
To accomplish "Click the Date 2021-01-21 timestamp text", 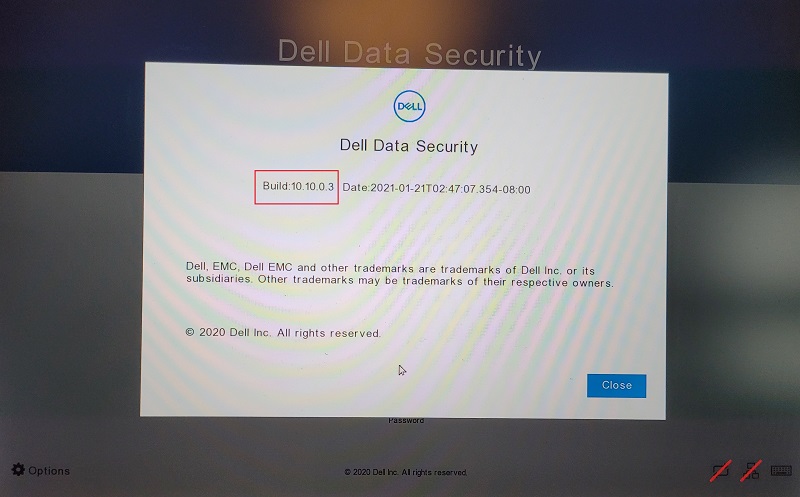I will [x=436, y=188].
